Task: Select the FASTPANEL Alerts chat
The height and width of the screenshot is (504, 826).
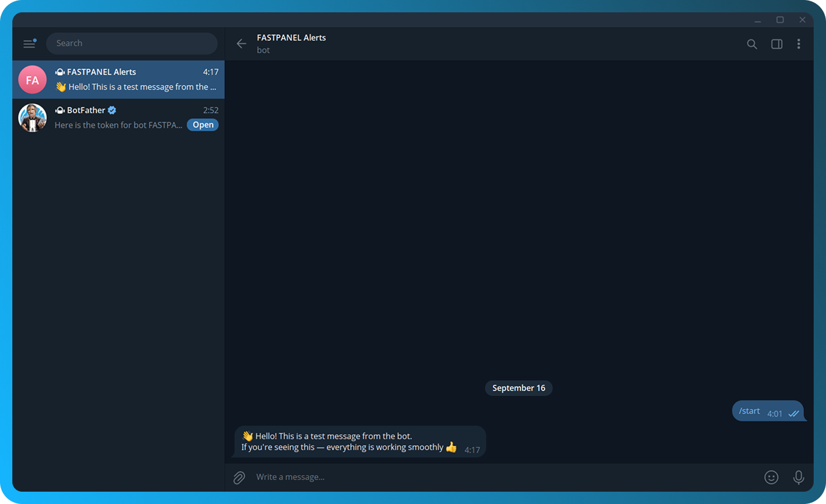Action: click(x=136, y=79)
